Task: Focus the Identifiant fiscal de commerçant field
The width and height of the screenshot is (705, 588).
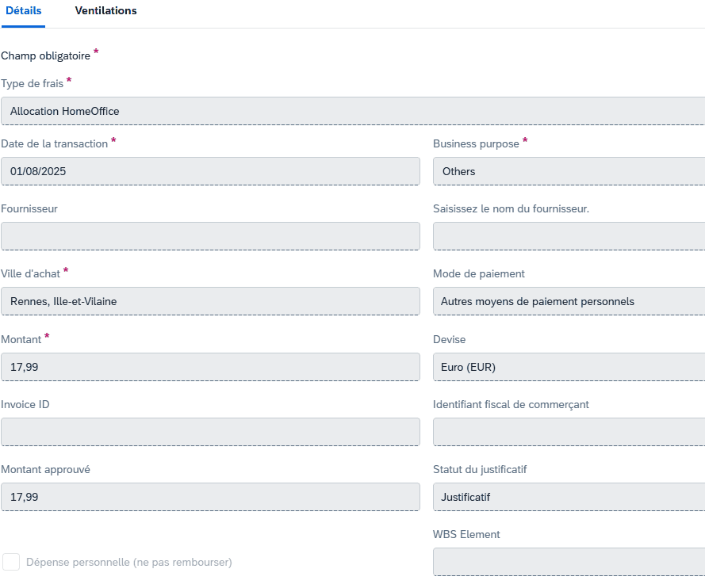Action: click(569, 432)
